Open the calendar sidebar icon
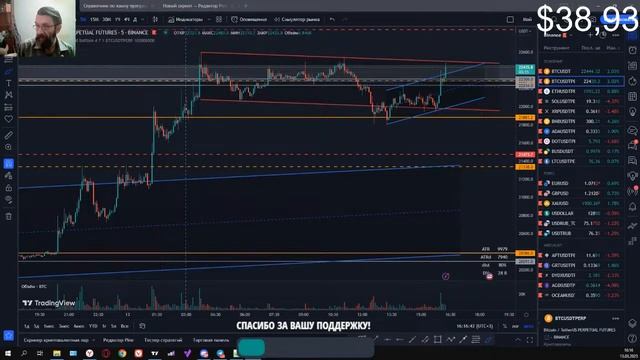This screenshot has width=640, height=360. click(x=632, y=96)
